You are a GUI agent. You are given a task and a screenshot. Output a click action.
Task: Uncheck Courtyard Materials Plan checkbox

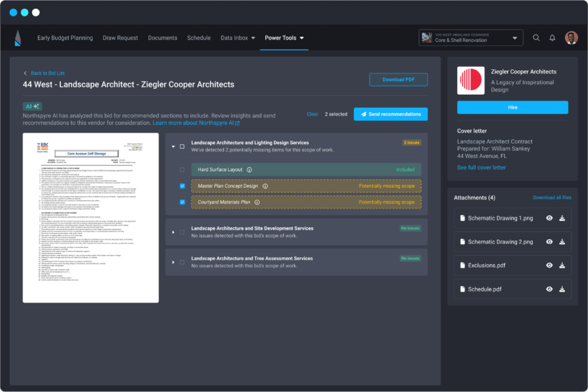(182, 203)
